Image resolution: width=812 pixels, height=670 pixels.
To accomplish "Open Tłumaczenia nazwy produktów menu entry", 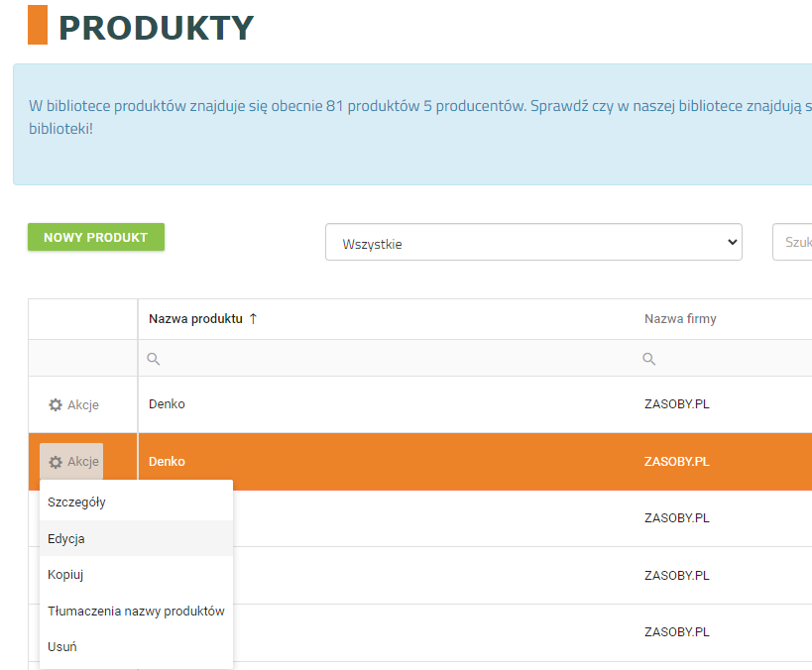I will 136,611.
